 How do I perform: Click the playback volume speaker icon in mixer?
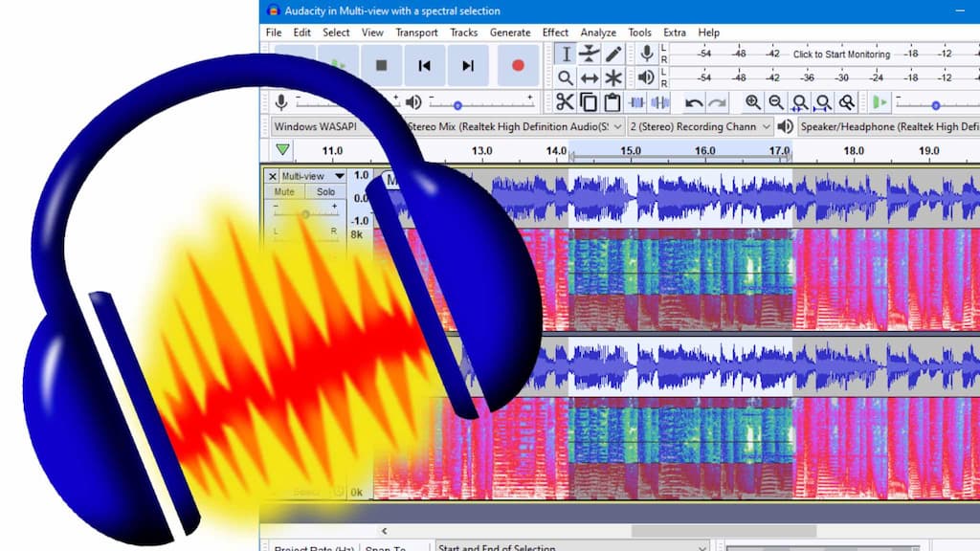coord(413,101)
